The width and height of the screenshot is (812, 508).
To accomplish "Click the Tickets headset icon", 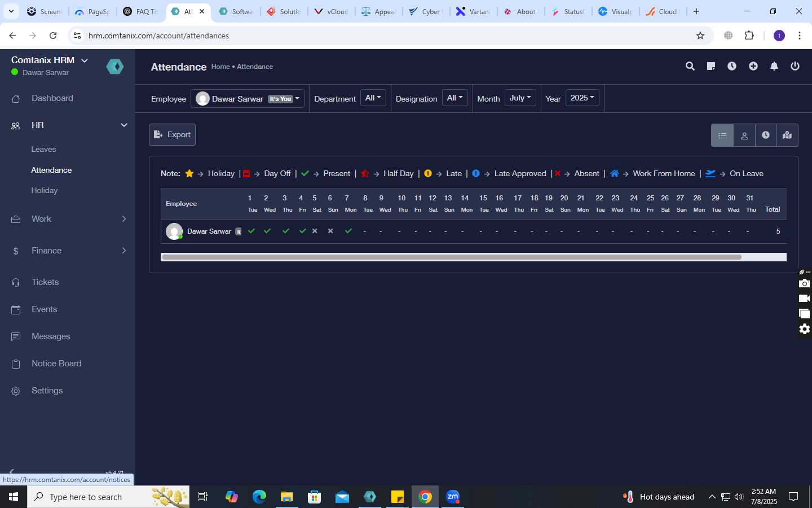I will 16,282.
